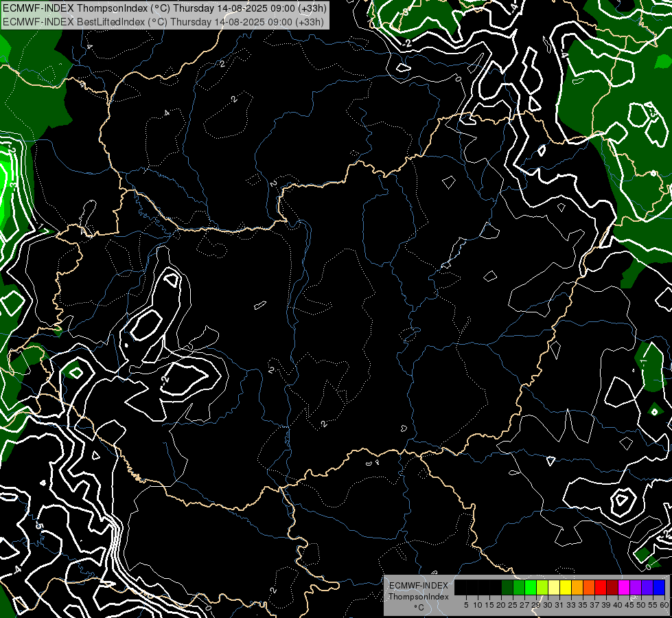This screenshot has height=618, width=672.
Task: Click the legend label 'ECMWF-INDEX'
Action: (418, 586)
